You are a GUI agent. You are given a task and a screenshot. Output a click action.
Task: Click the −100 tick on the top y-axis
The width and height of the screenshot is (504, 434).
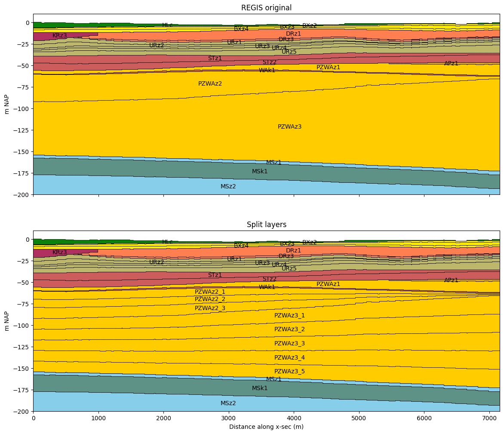pyautogui.click(x=22, y=109)
